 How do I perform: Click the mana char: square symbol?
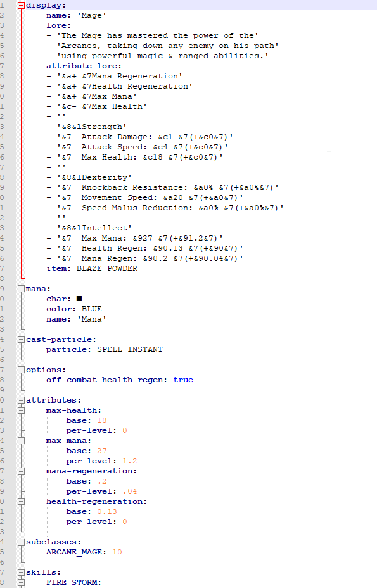click(x=79, y=299)
